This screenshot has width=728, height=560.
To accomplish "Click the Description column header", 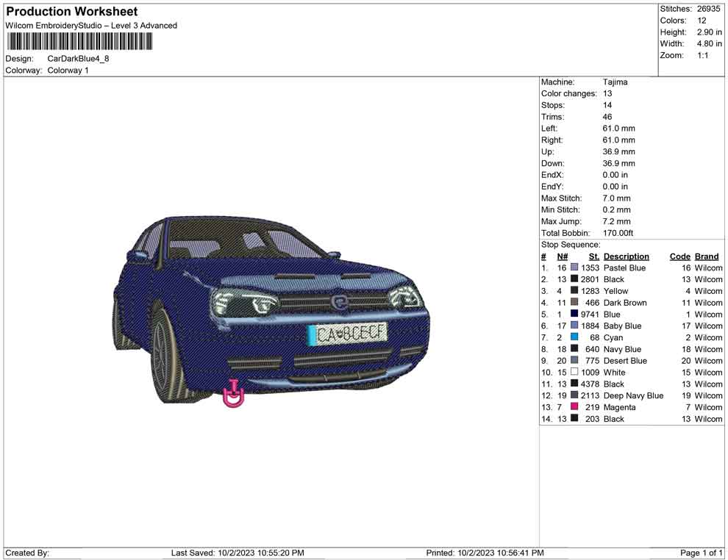I will 626,256.
